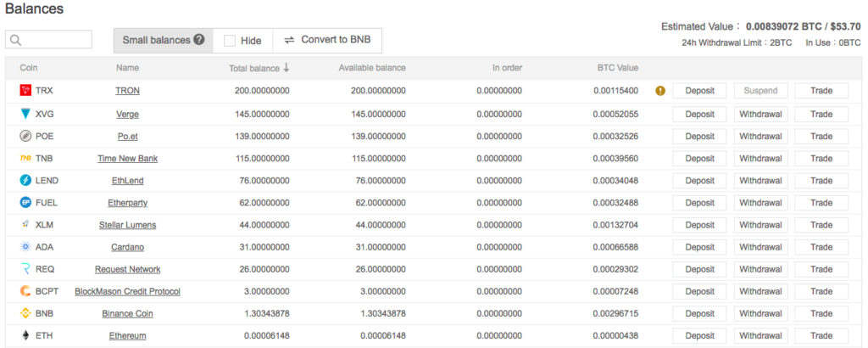Click Deposit for LEND row
This screenshot has height=348, width=868.
(x=699, y=181)
